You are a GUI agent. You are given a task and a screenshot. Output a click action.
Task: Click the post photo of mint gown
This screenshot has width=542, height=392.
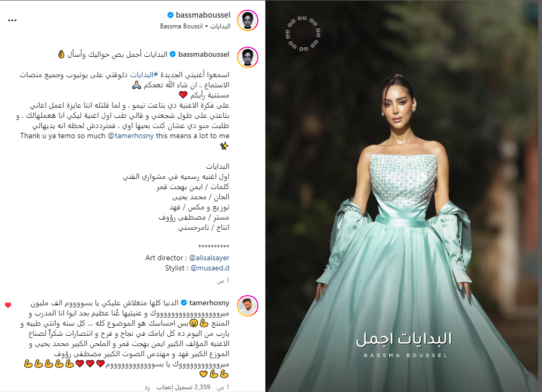403,196
